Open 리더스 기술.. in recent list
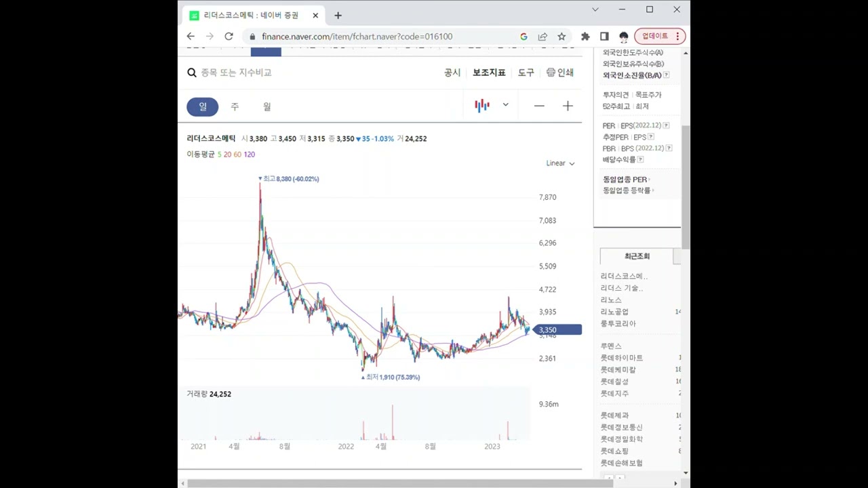The image size is (868, 488). tap(622, 288)
